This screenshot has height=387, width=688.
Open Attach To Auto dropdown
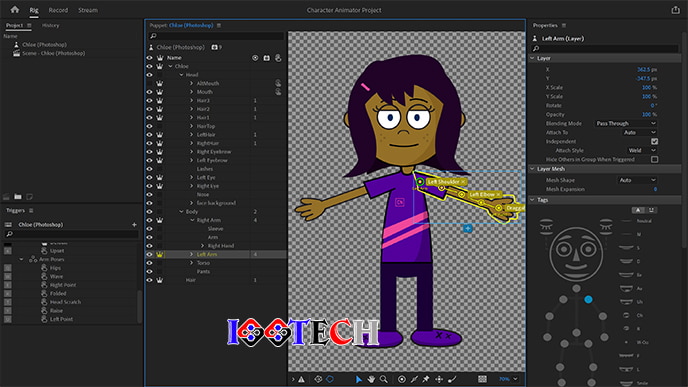(x=639, y=132)
